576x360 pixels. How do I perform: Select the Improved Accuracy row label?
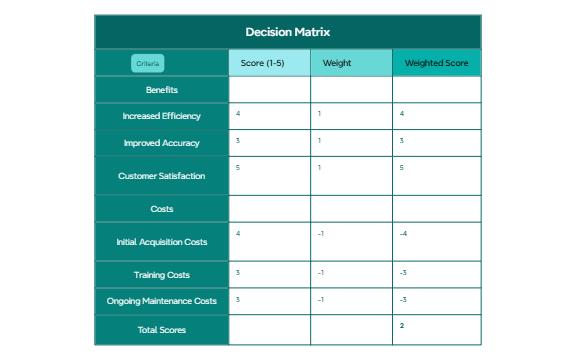pyautogui.click(x=162, y=143)
